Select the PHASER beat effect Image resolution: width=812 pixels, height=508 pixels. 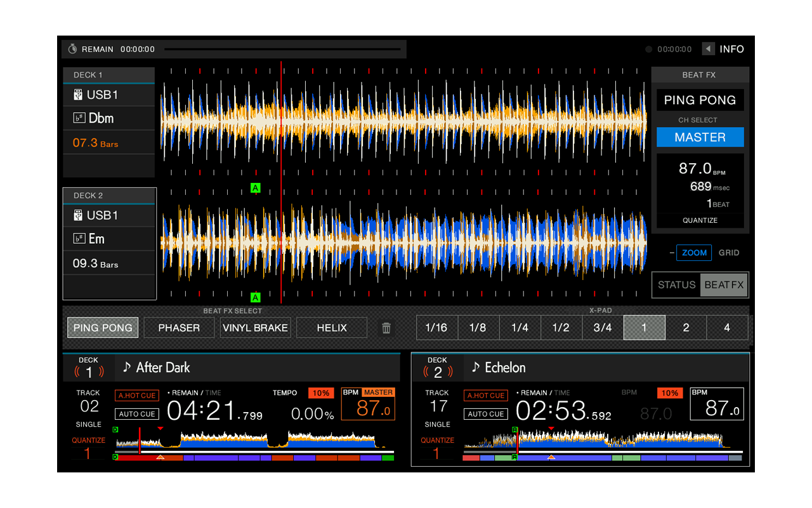tap(179, 327)
